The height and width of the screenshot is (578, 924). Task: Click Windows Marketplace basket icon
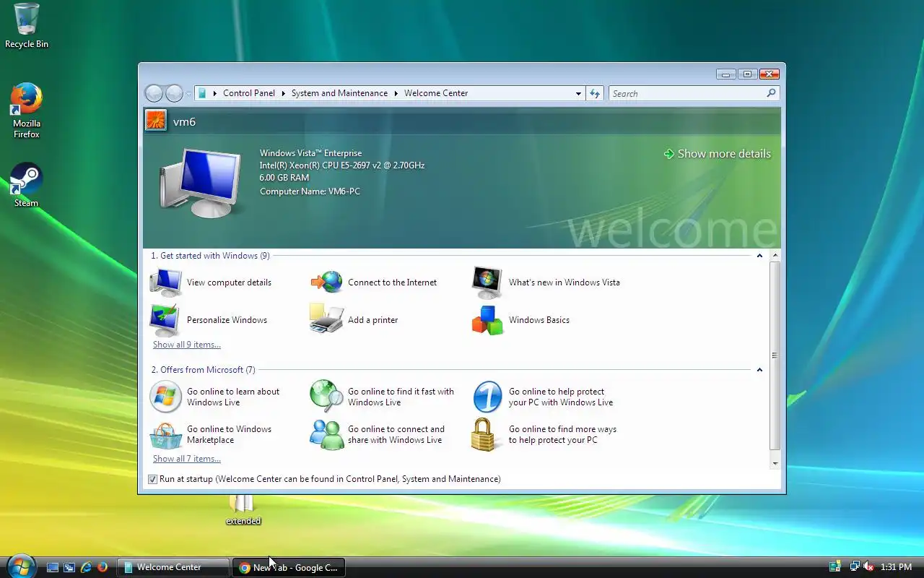[166, 434]
